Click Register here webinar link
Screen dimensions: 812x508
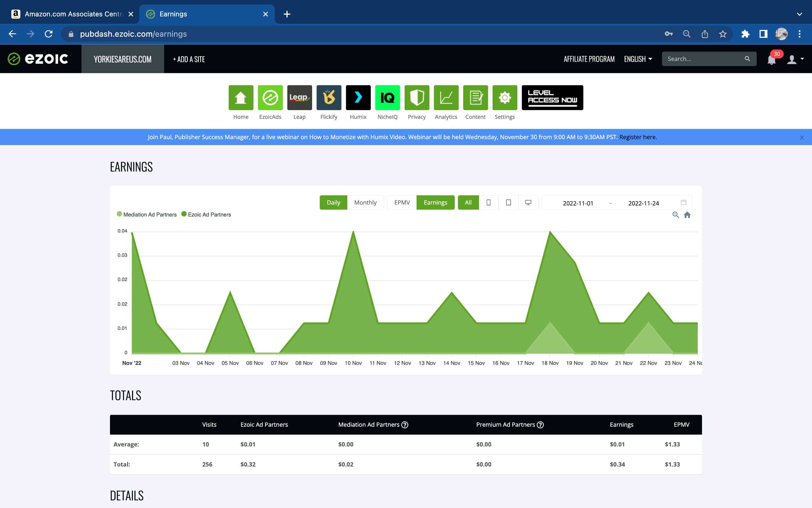(x=638, y=137)
